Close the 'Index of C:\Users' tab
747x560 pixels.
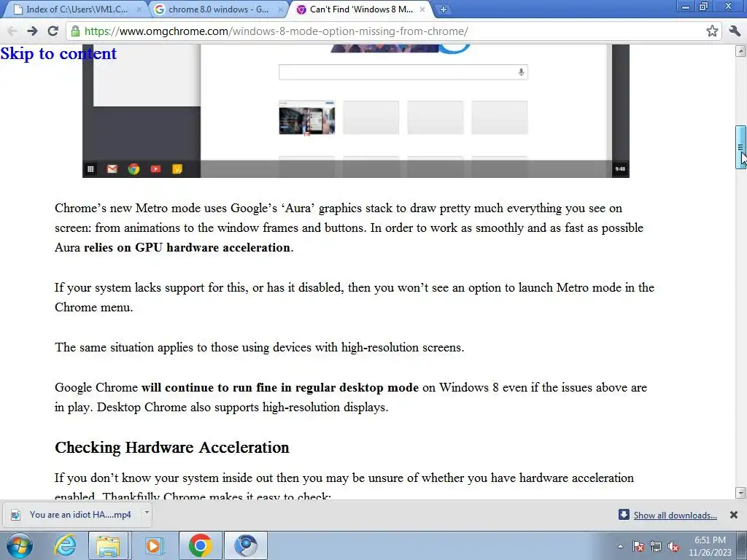(139, 9)
